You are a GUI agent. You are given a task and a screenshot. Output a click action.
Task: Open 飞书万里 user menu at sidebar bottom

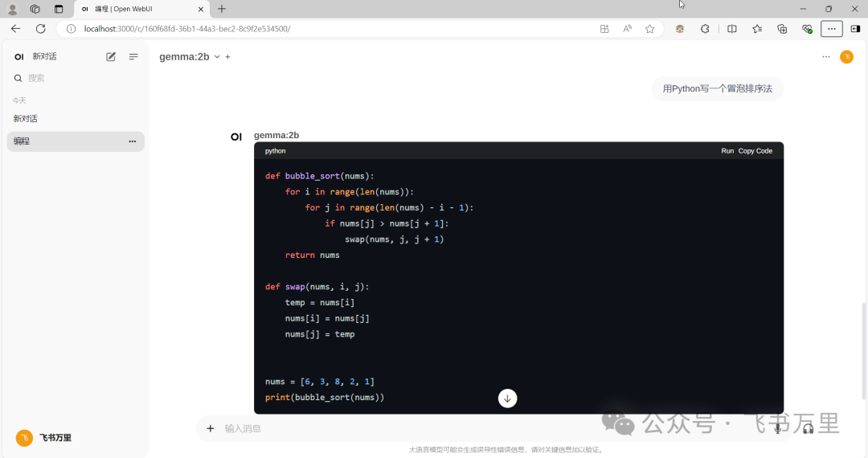coord(44,438)
